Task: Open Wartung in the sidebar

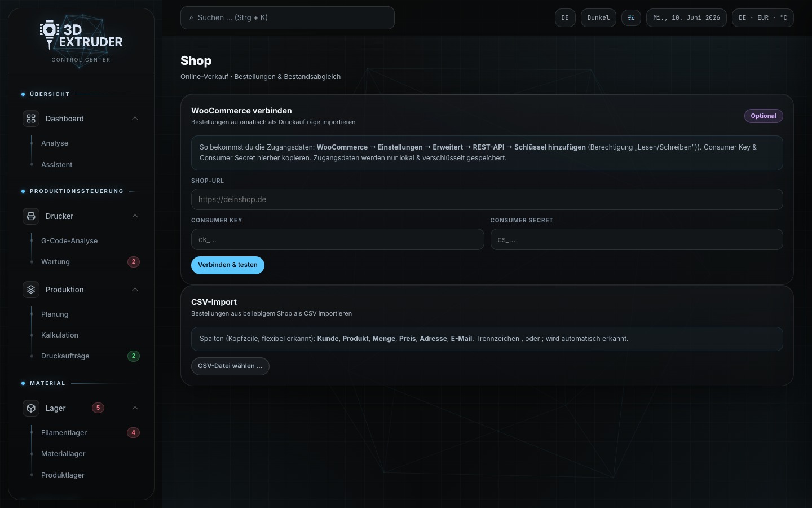Action: (55, 262)
